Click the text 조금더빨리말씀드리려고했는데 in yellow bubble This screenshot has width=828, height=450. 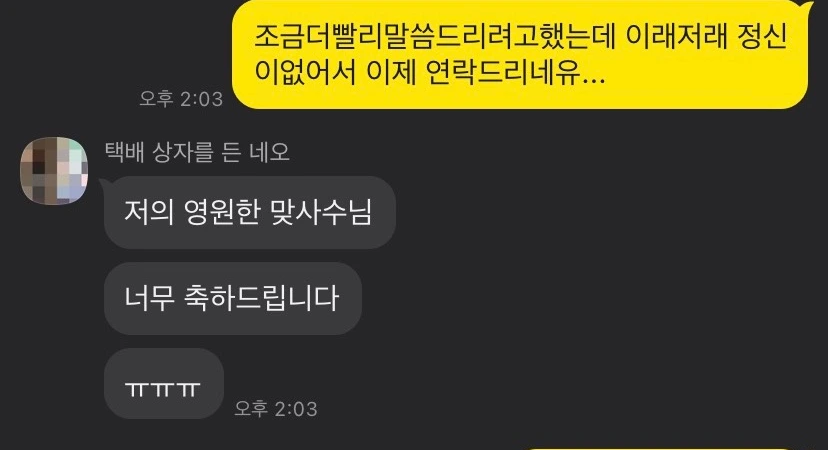[435, 37]
